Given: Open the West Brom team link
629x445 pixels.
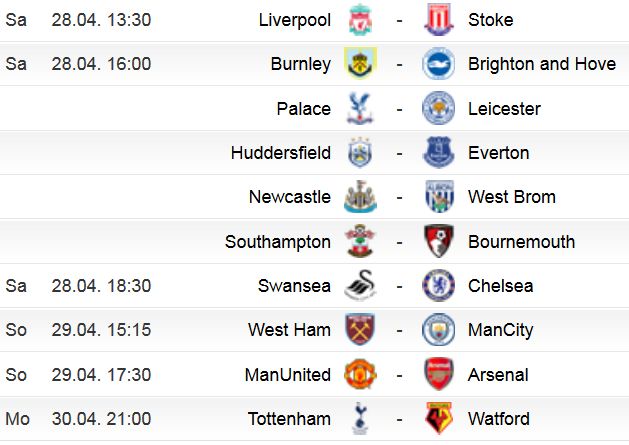Looking at the screenshot, I should click(x=512, y=197).
